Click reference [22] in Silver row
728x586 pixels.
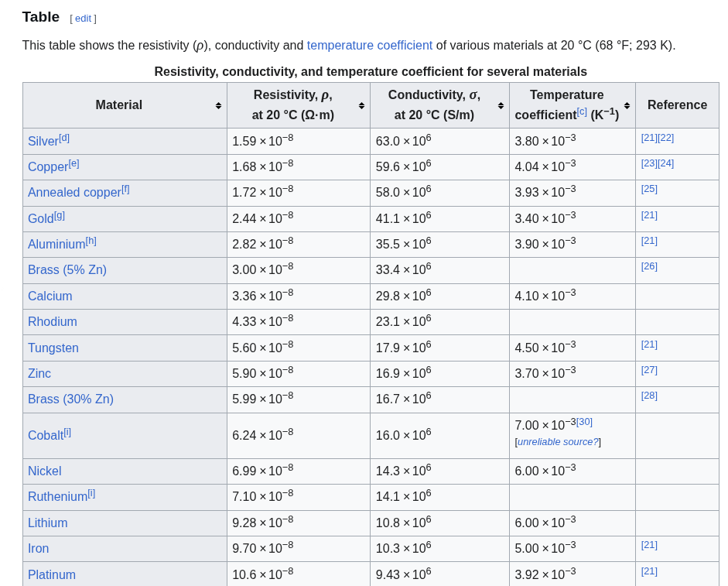[666, 138]
